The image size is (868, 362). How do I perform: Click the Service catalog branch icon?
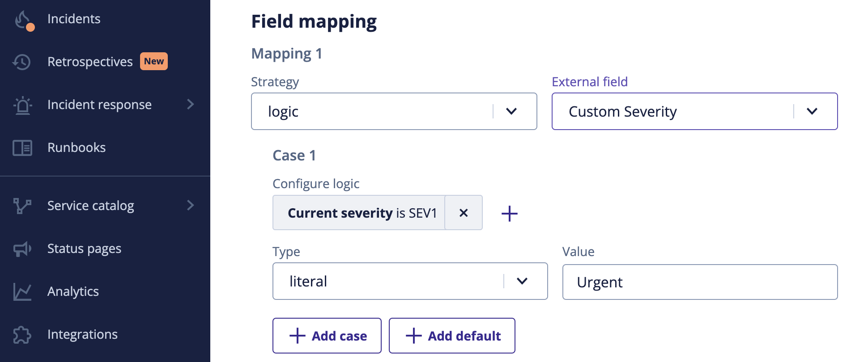point(22,206)
